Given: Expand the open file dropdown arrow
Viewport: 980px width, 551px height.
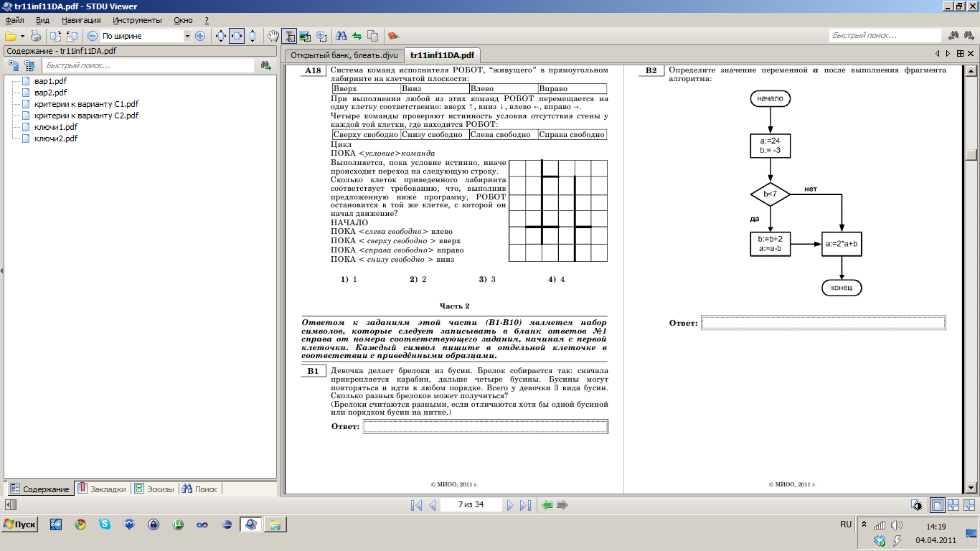Looking at the screenshot, I should pos(22,36).
